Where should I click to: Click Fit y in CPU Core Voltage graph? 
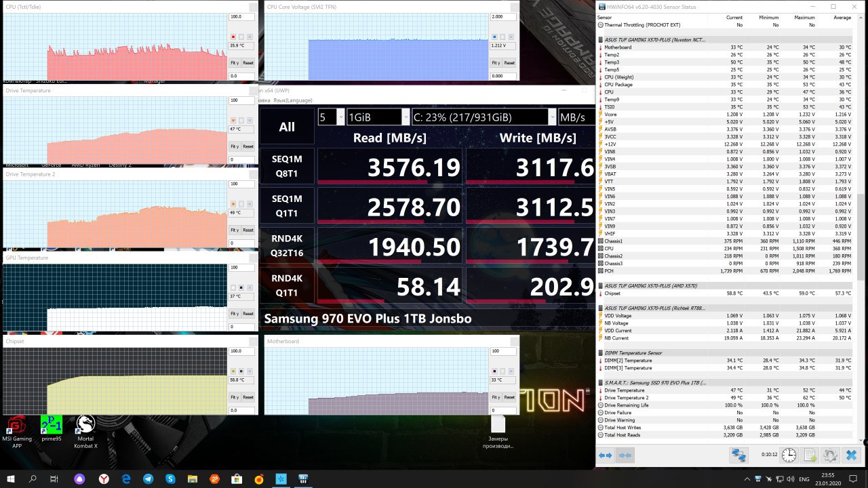[496, 62]
